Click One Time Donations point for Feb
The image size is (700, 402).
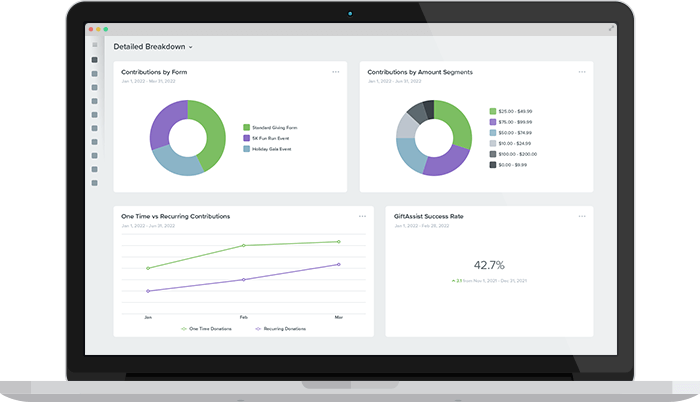pyautogui.click(x=243, y=245)
